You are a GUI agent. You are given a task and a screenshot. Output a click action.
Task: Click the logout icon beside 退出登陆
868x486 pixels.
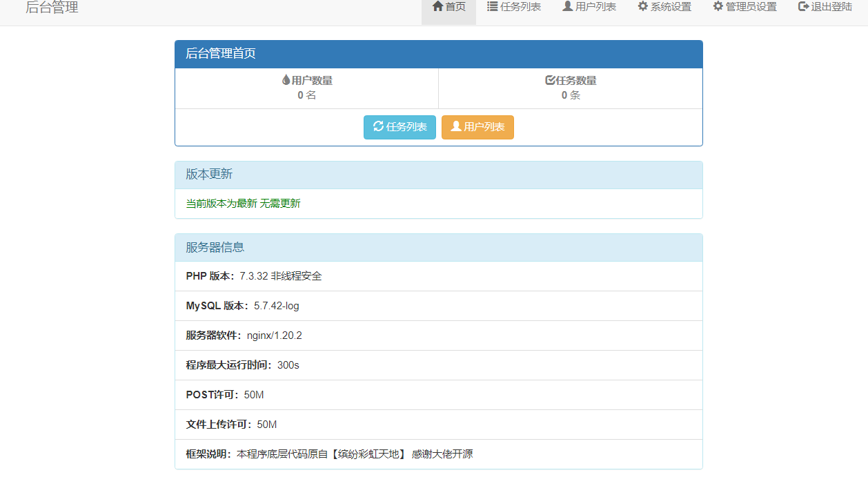[803, 6]
